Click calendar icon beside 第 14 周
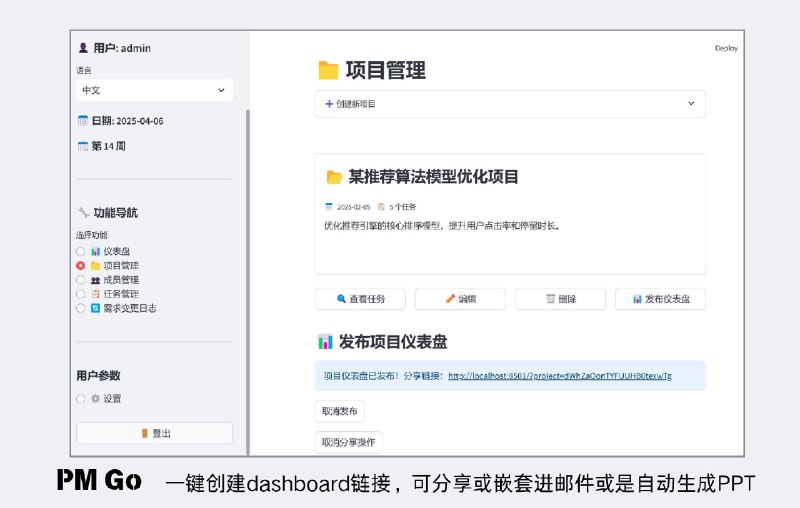 point(83,146)
